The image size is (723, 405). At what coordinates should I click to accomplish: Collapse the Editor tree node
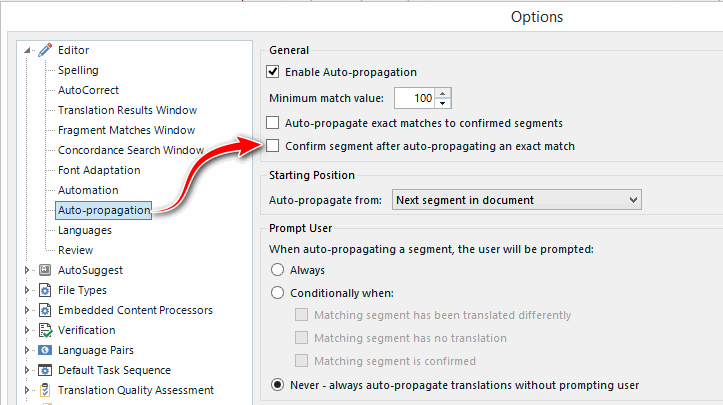click(x=27, y=50)
